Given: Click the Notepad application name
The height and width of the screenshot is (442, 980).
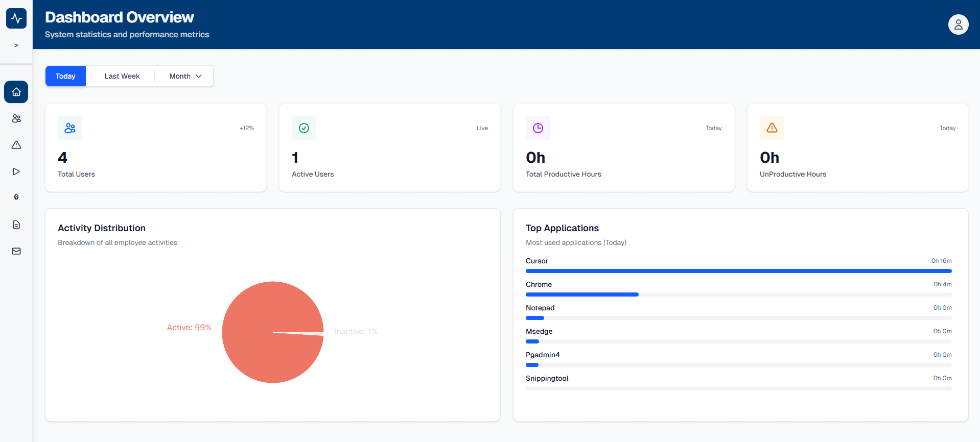Looking at the screenshot, I should pyautogui.click(x=540, y=308).
